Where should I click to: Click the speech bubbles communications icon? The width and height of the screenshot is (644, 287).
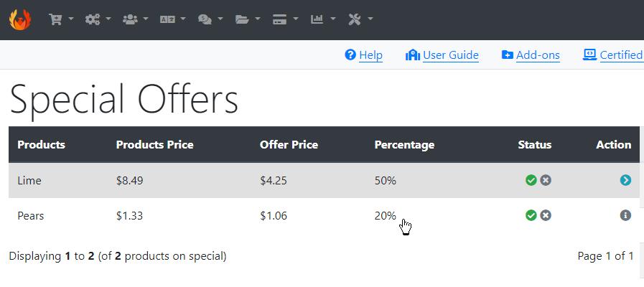[210, 19]
